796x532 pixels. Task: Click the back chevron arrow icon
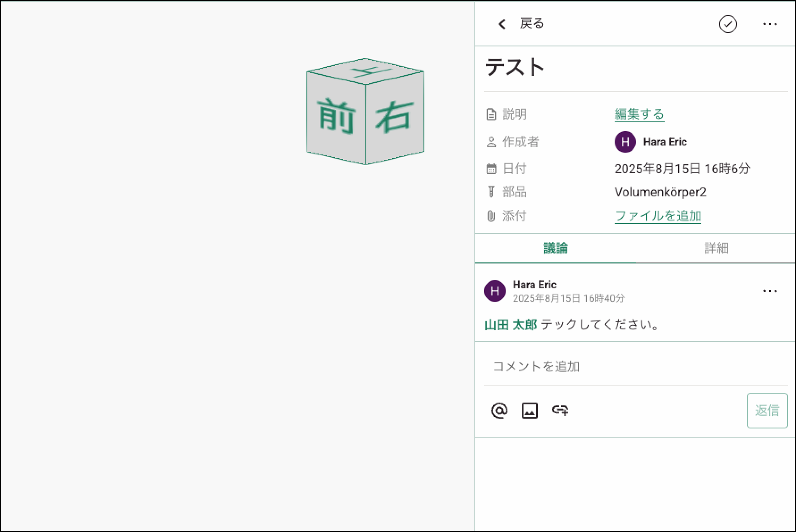coord(502,24)
